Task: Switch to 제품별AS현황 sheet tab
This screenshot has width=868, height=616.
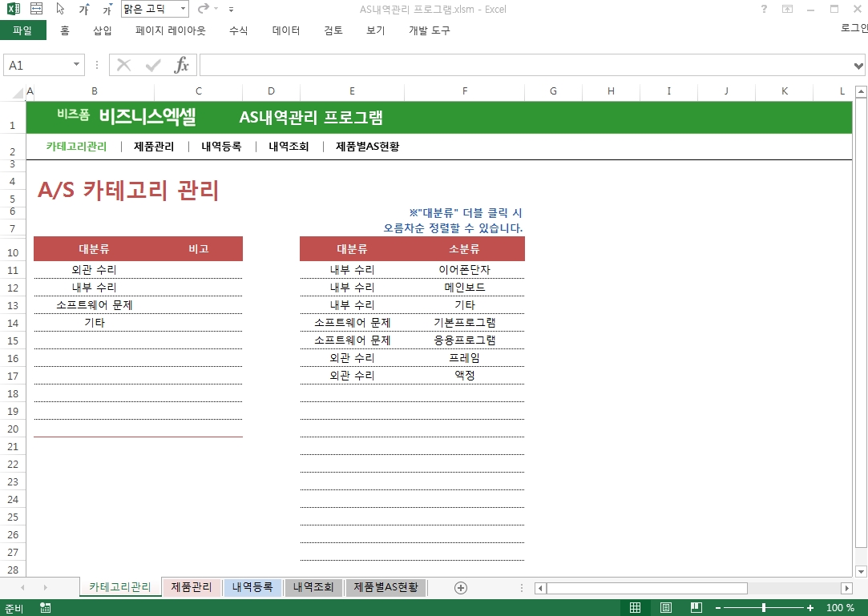Action: (386, 587)
